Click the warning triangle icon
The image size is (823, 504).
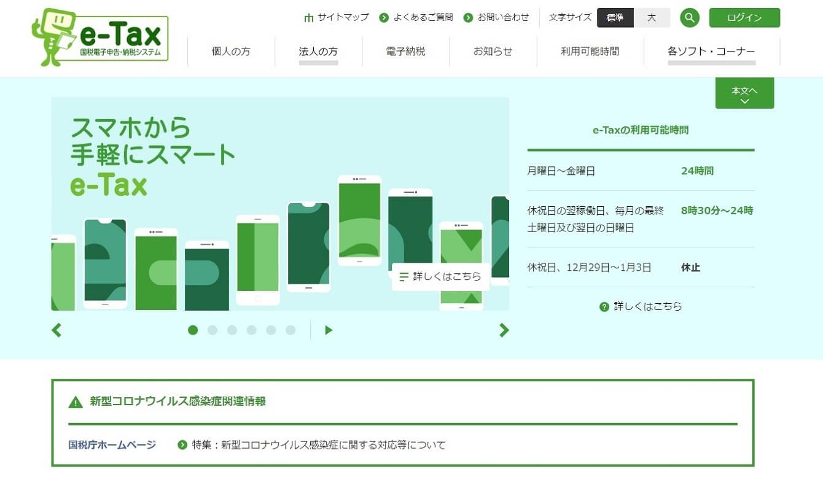click(x=76, y=402)
